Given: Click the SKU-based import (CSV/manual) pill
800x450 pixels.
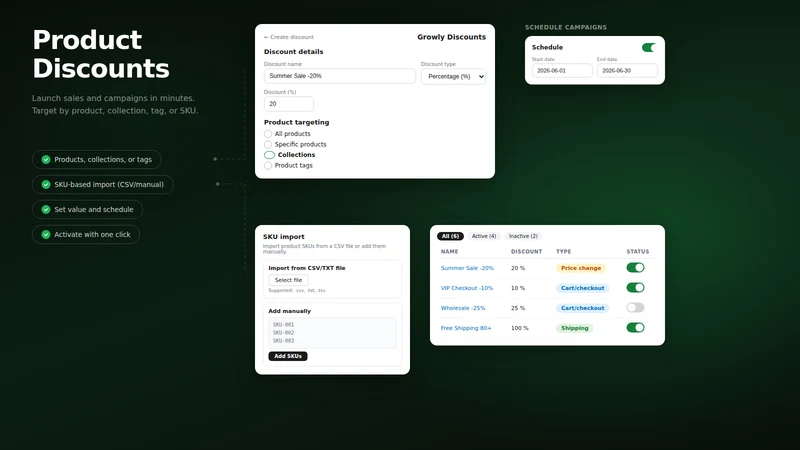Looking at the screenshot, I should pos(103,185).
